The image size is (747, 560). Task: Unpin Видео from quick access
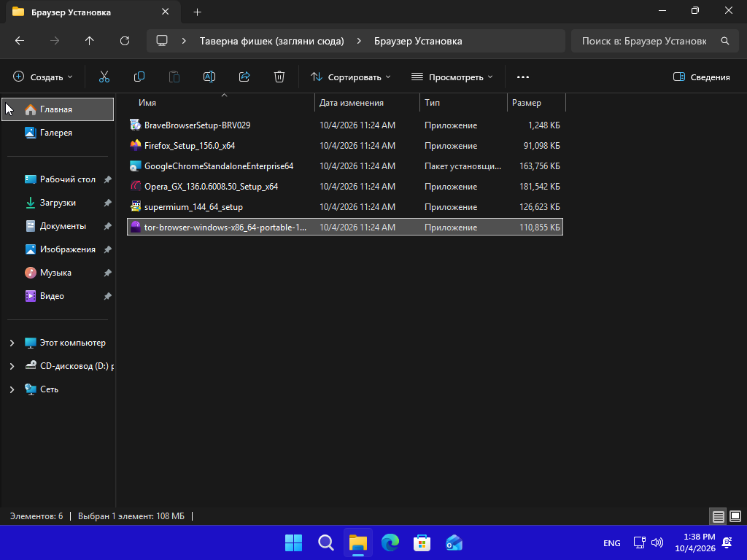pos(108,296)
